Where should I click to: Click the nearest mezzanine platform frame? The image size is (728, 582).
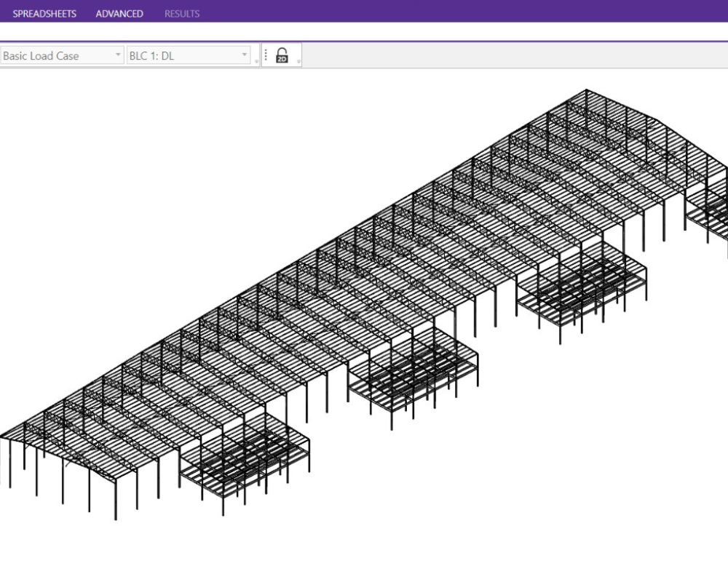click(244, 455)
